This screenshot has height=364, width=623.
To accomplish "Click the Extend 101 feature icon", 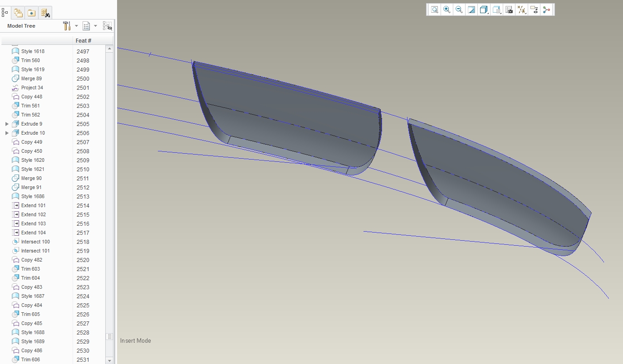I will pos(15,205).
